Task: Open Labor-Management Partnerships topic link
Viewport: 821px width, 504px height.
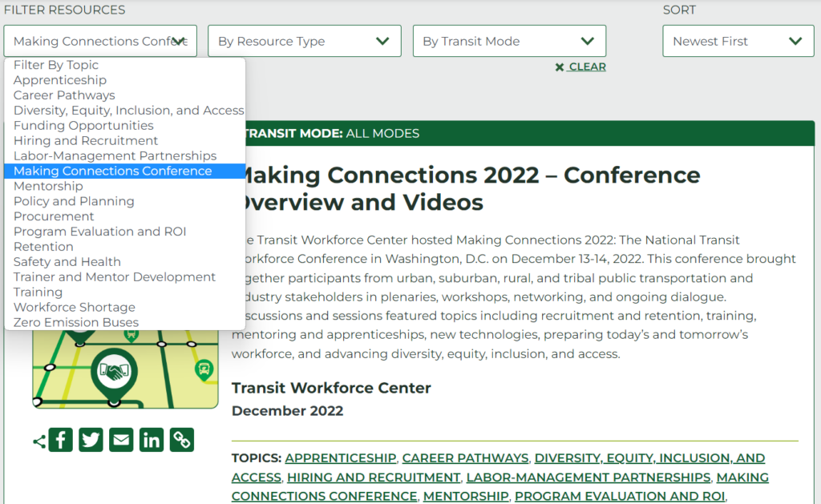Action: (588, 478)
